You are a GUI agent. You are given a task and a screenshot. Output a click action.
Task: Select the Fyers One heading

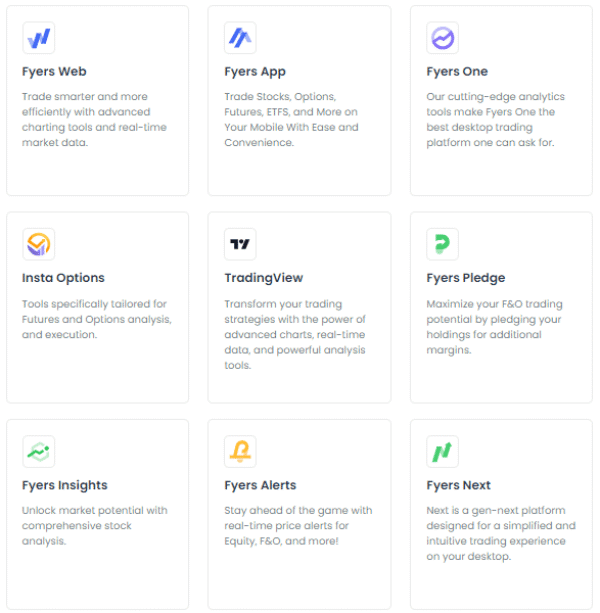click(457, 72)
